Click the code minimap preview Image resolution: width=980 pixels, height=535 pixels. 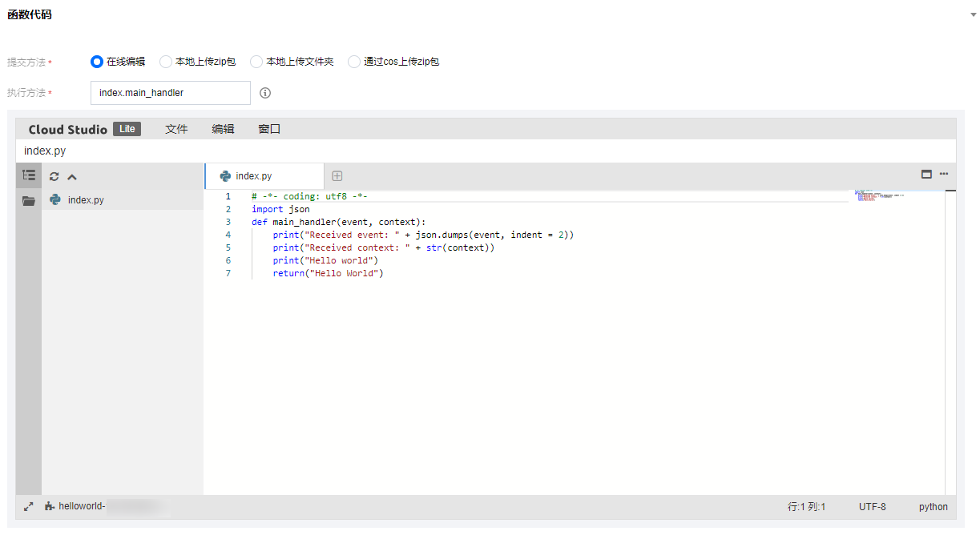879,195
